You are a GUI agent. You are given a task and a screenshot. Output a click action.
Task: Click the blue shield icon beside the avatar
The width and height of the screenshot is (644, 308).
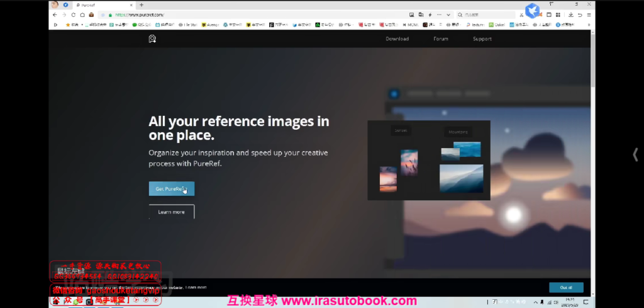coord(65,5)
